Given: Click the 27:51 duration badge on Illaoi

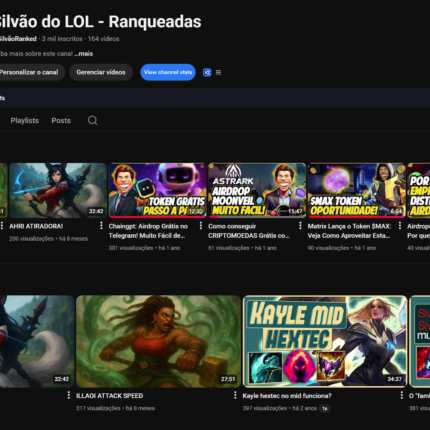Looking at the screenshot, I should click(228, 379).
